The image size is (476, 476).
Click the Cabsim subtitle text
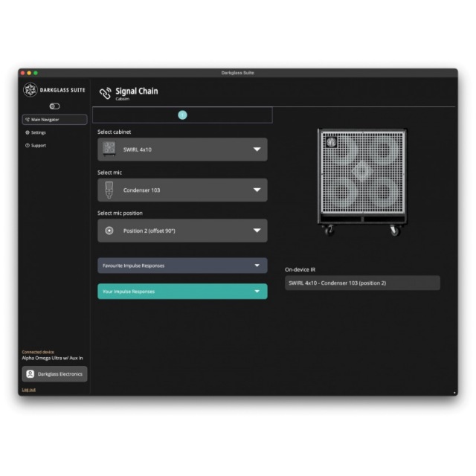tap(122, 99)
